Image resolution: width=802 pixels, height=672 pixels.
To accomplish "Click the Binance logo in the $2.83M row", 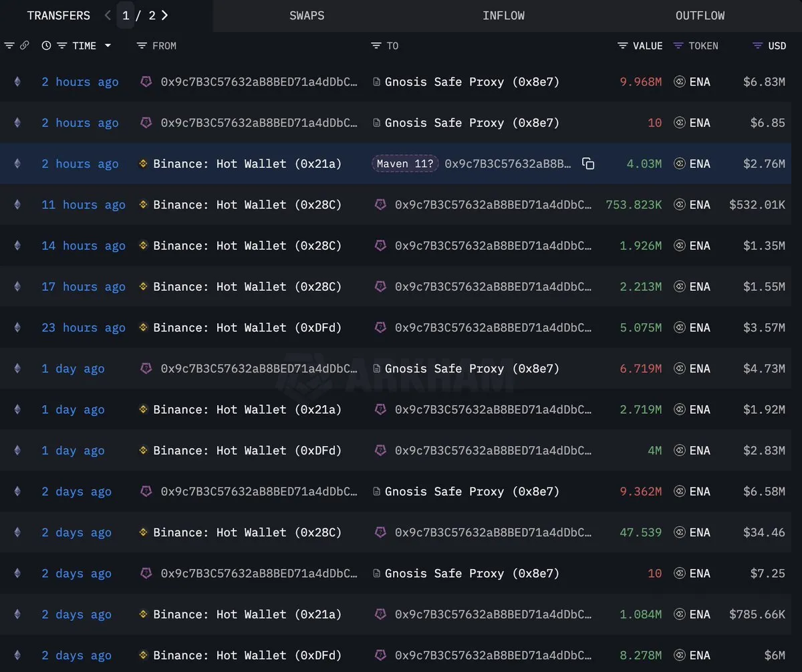I will pyautogui.click(x=142, y=451).
